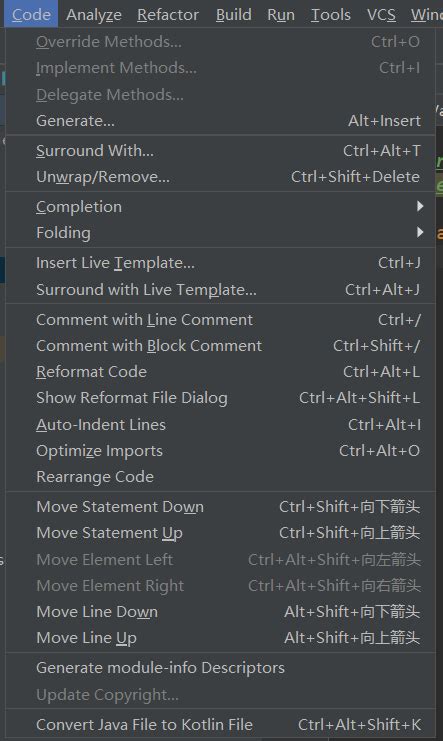This screenshot has height=741, width=443.
Task: Select Comment with Line Comment
Action: [x=220, y=320]
